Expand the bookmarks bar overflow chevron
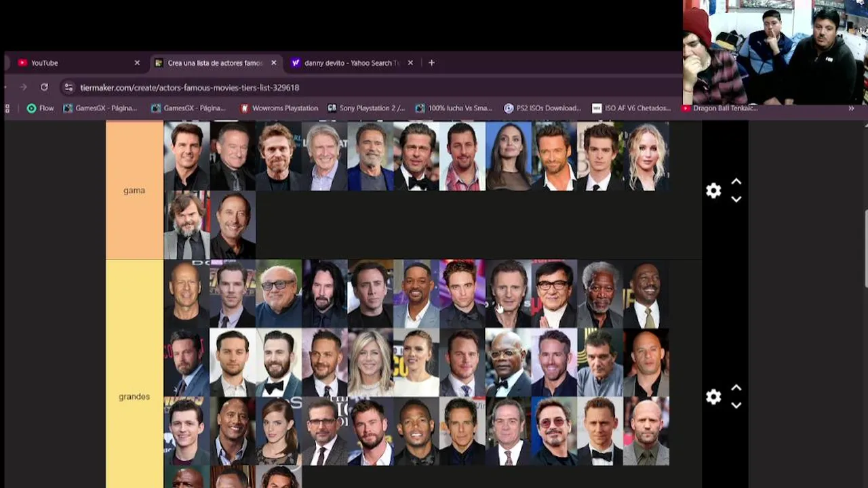868x488 pixels. point(851,108)
